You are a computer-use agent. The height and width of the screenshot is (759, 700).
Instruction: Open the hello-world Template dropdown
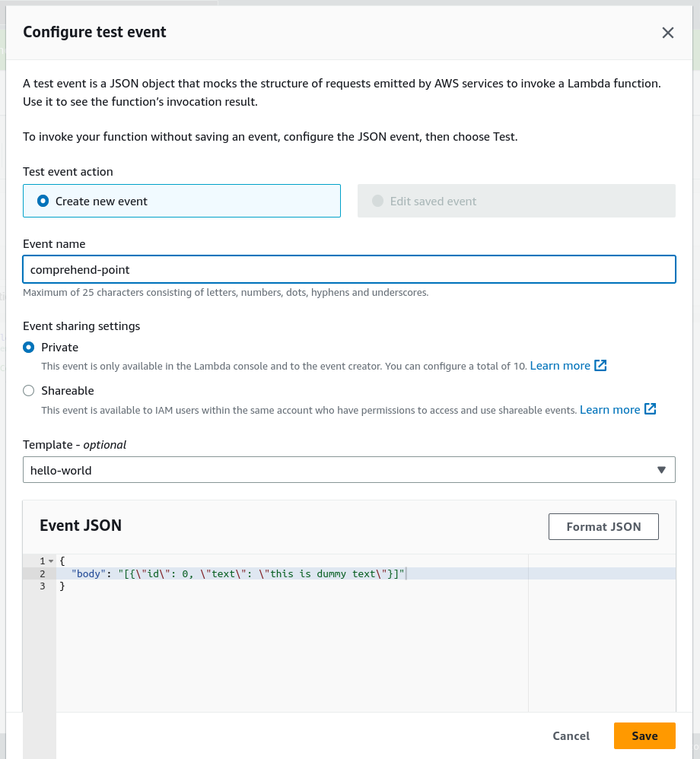tap(348, 470)
